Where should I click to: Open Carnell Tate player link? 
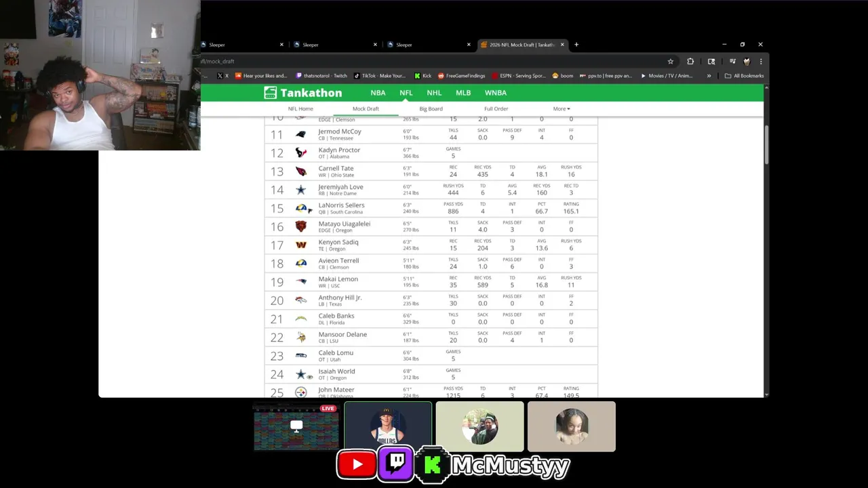click(x=336, y=168)
